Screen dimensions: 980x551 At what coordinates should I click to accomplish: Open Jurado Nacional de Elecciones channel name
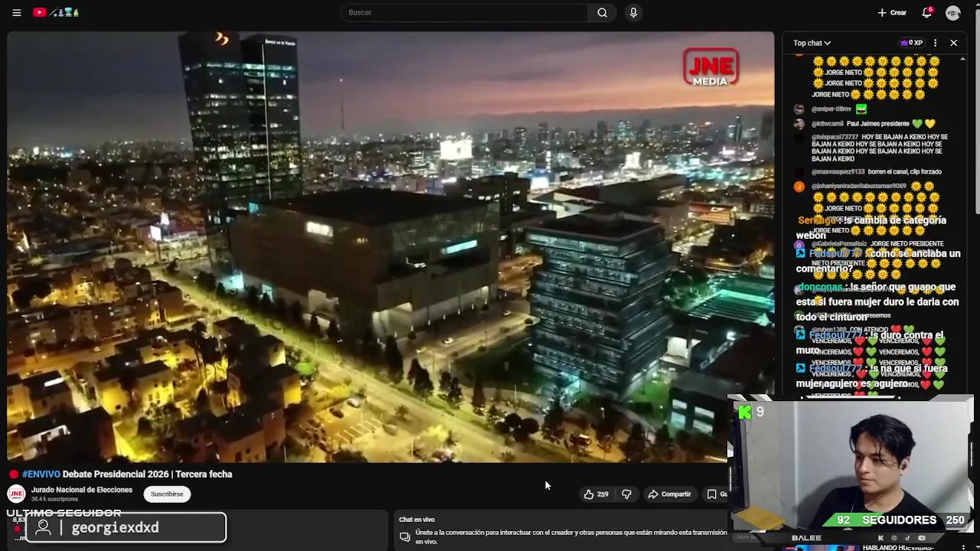82,490
